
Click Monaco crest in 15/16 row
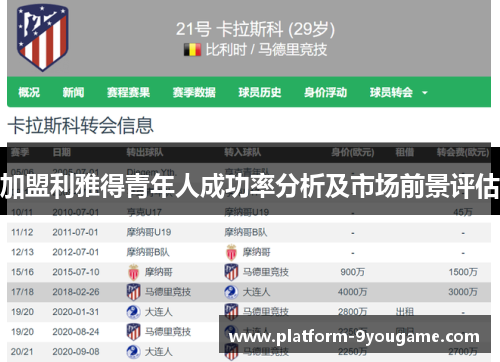coord(133,272)
